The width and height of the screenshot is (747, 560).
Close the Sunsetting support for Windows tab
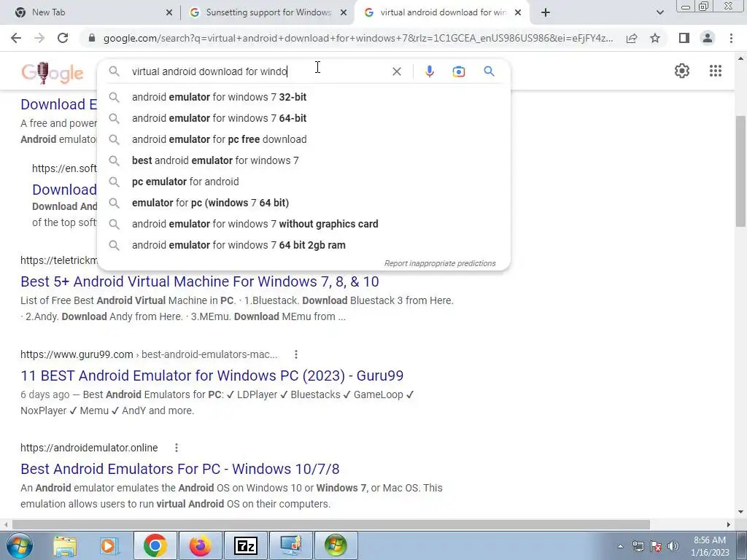coord(343,12)
